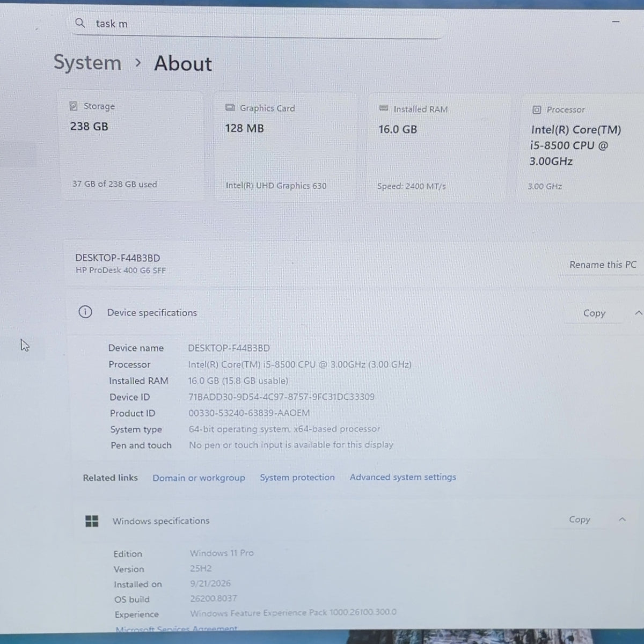Click the Graphics Card icon

(x=230, y=107)
